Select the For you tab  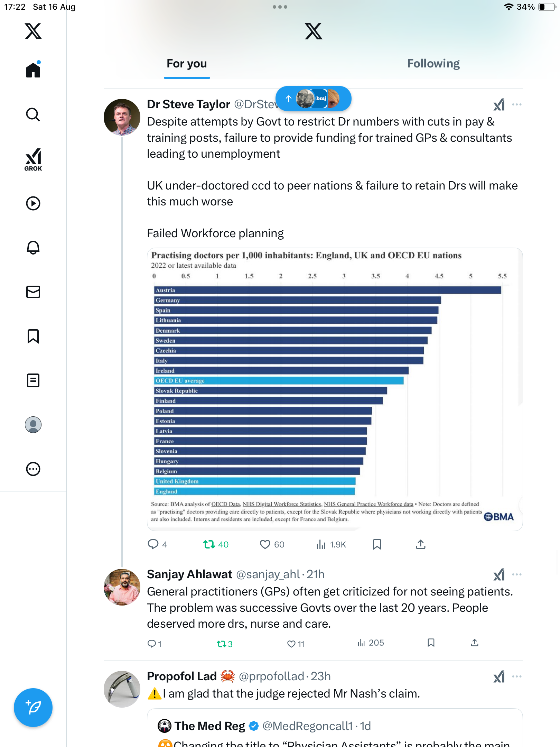point(187,64)
